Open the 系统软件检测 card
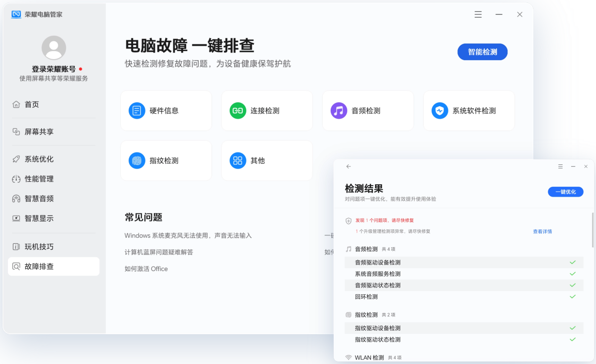 tap(469, 110)
